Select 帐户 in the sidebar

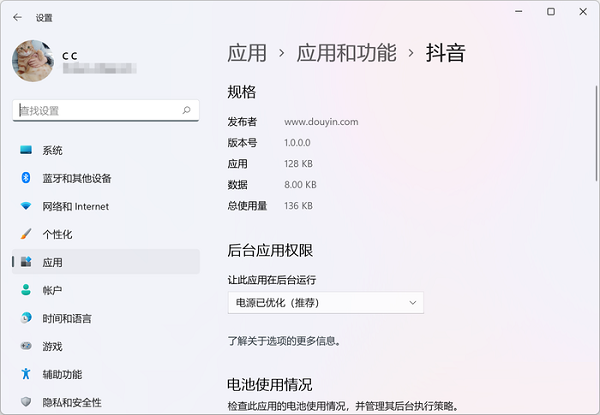106,290
